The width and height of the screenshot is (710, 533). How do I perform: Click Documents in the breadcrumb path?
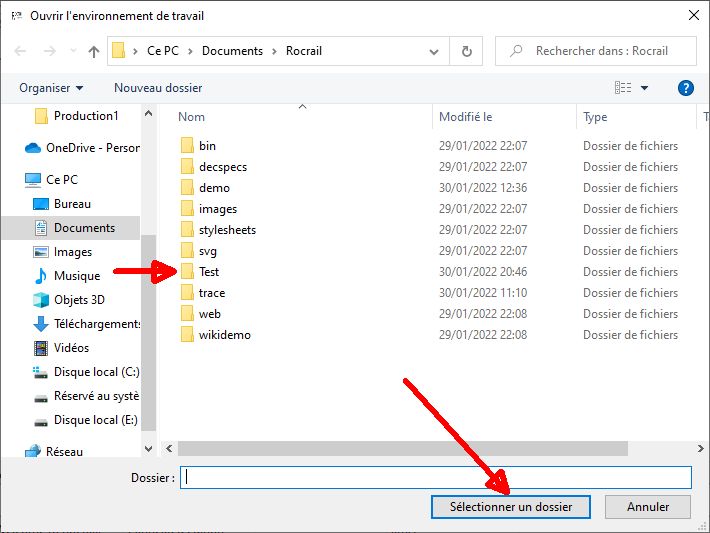[232, 51]
